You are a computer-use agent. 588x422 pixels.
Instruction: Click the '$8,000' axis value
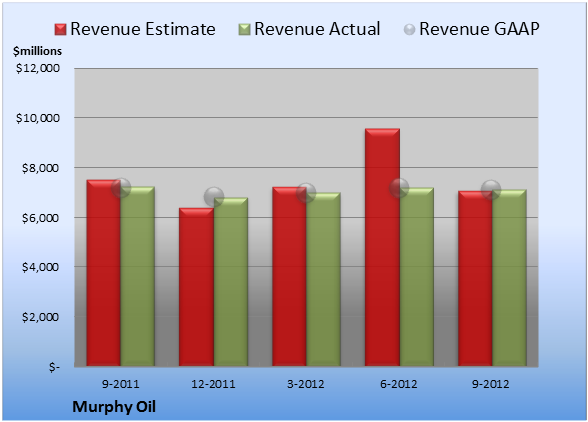pyautogui.click(x=40, y=168)
